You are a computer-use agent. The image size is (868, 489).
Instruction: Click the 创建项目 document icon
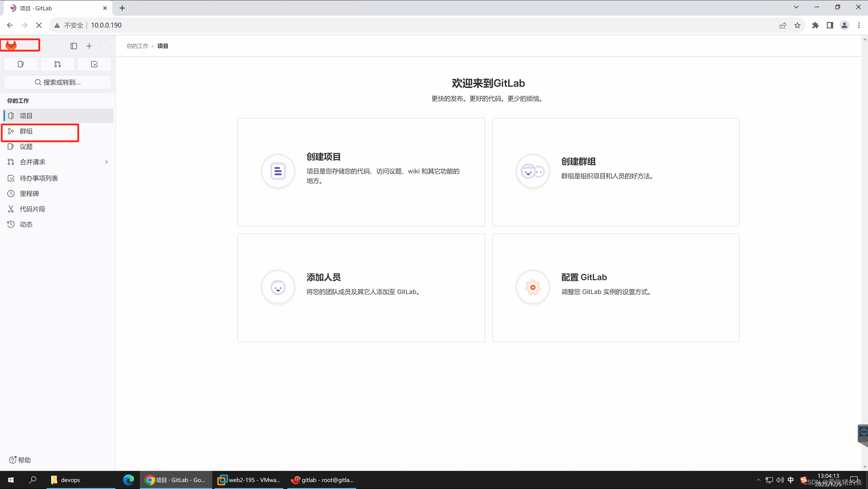coord(278,171)
